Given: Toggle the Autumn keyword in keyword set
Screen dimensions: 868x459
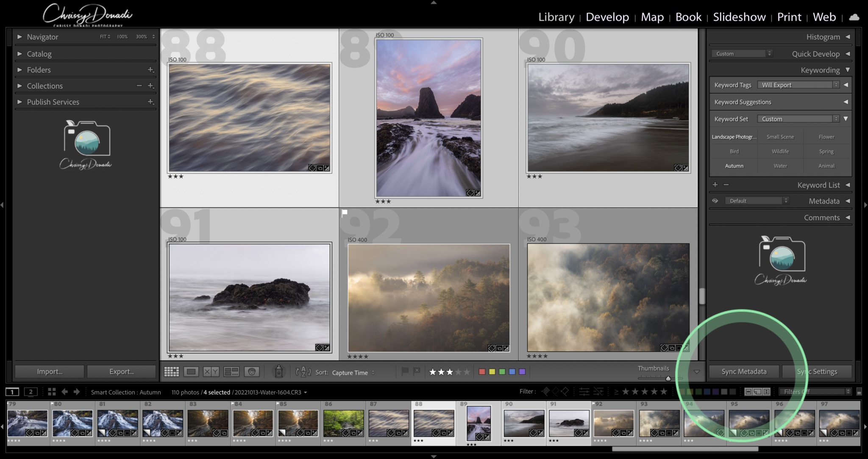Looking at the screenshot, I should (734, 166).
